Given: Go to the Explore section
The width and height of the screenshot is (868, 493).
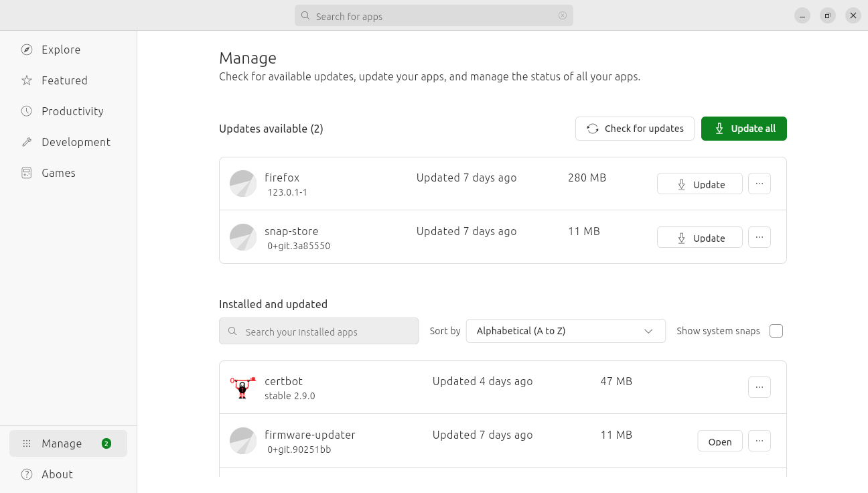Looking at the screenshot, I should [x=68, y=50].
